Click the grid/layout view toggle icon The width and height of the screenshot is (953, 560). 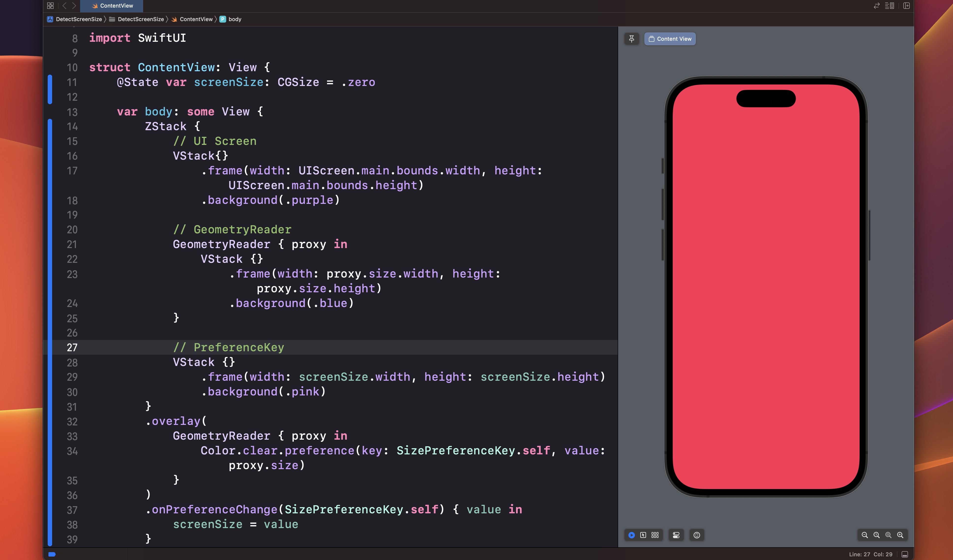click(x=655, y=535)
